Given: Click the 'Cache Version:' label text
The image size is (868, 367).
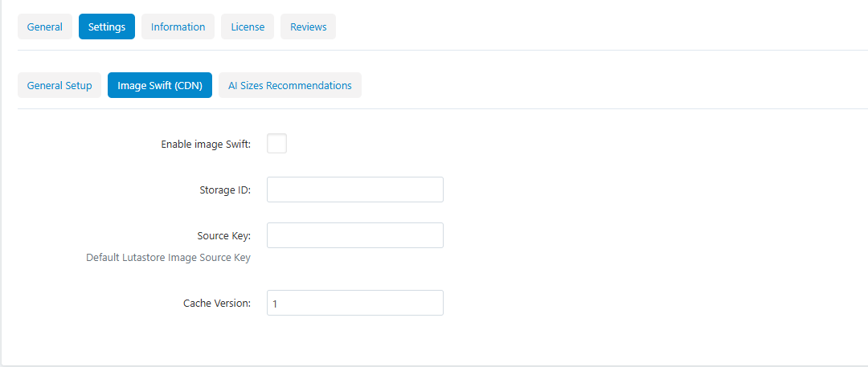Looking at the screenshot, I should tap(218, 303).
